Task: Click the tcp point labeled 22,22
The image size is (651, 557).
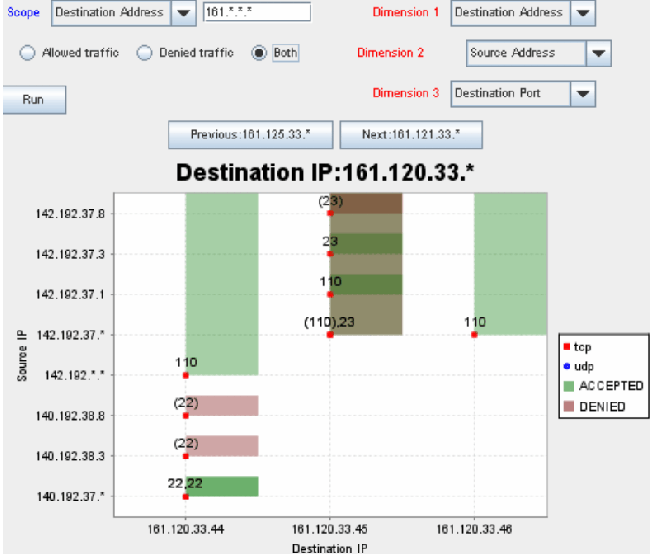Action: pyautogui.click(x=186, y=495)
